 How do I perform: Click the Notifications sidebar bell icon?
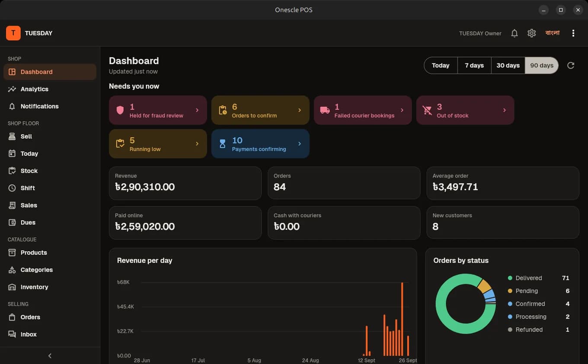[12, 106]
